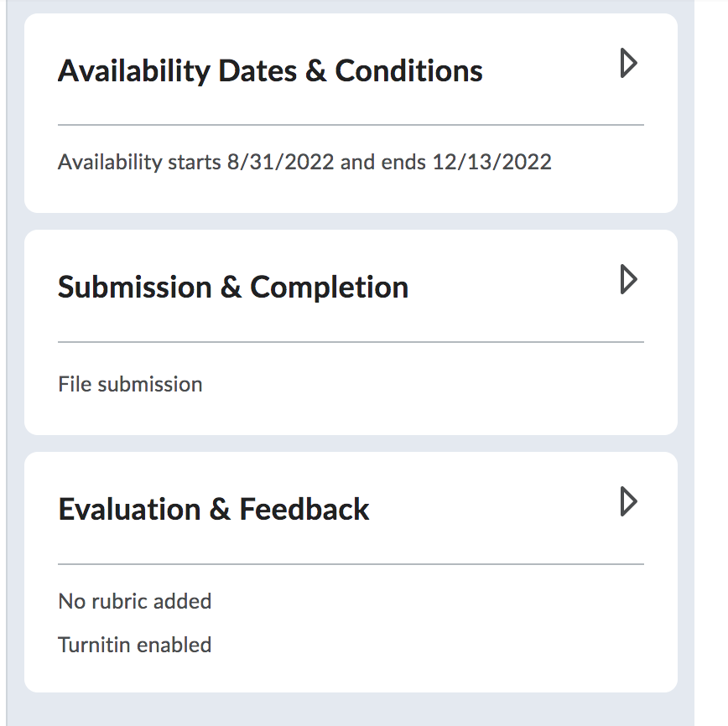
Task: Click the gray background below the Evaluation panel
Action: 351,709
